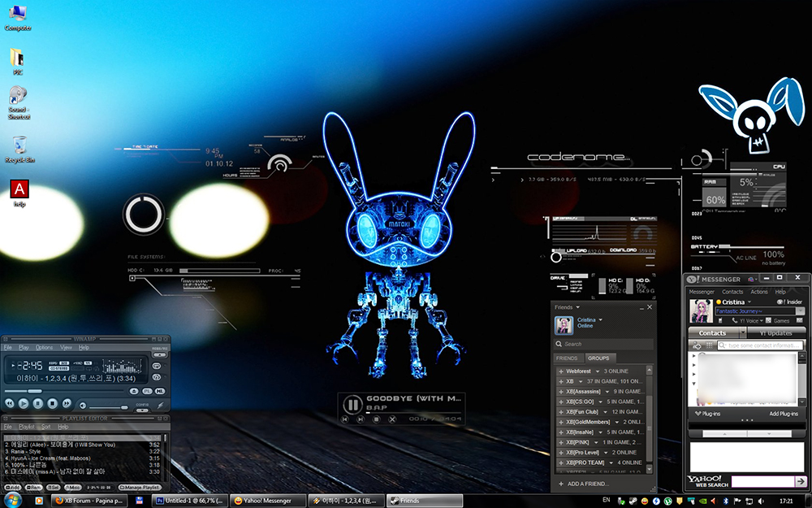This screenshot has width=812, height=508.
Task: Skip to next track in Winamp
Action: (x=67, y=403)
